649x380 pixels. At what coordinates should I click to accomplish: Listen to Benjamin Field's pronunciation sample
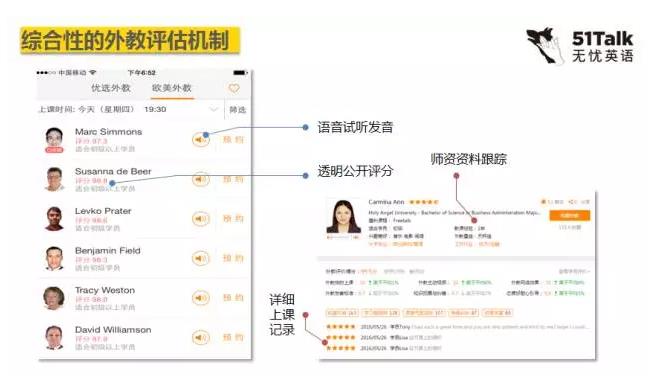pyautogui.click(x=201, y=258)
